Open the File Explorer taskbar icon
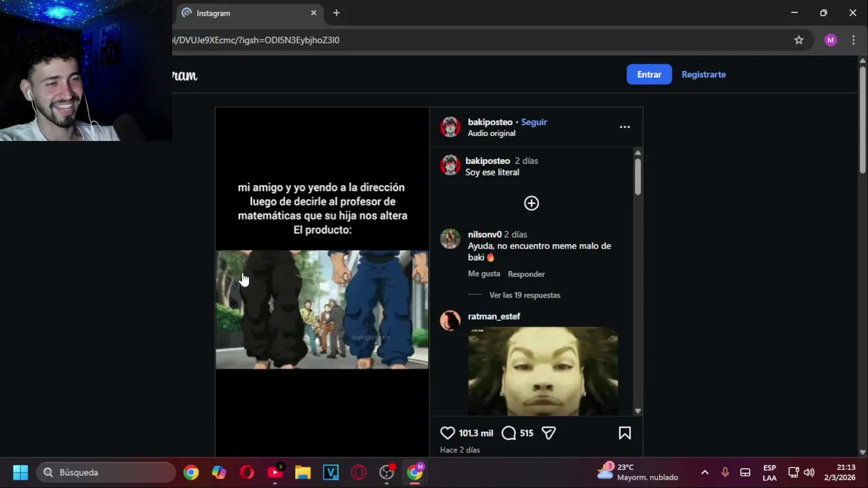 click(302, 472)
